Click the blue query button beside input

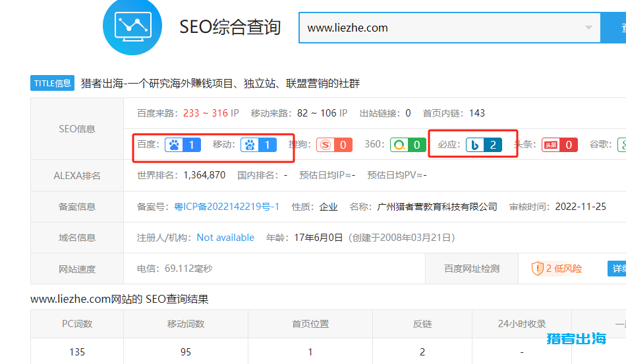[613, 28]
